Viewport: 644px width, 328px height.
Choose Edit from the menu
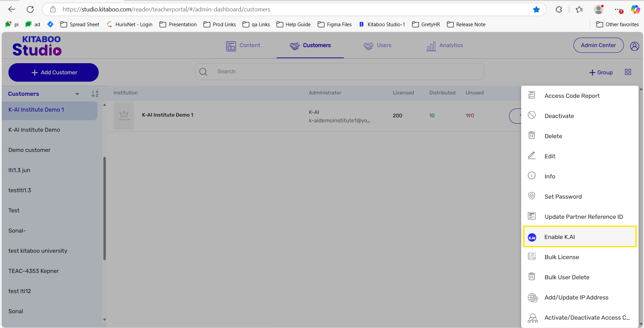(580, 156)
